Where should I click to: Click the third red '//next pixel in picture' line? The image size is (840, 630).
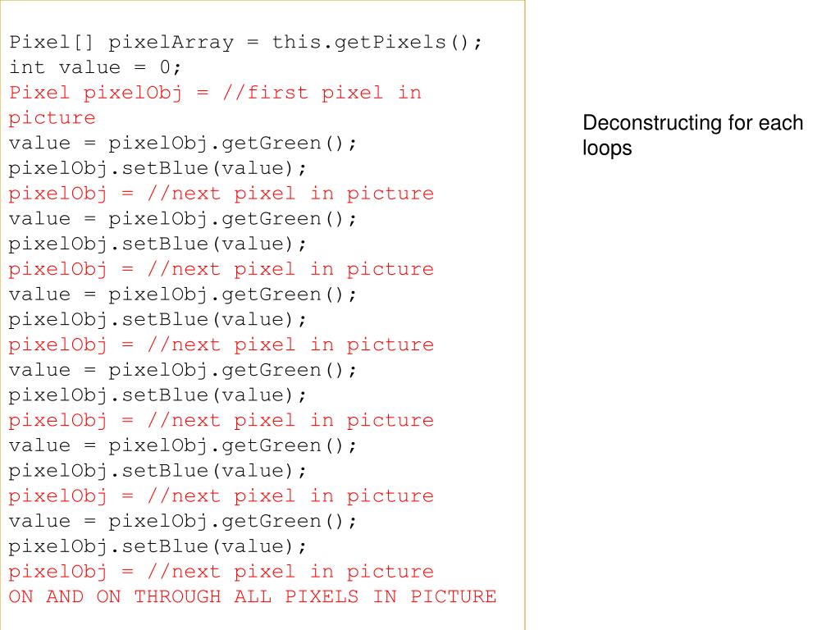point(221,345)
